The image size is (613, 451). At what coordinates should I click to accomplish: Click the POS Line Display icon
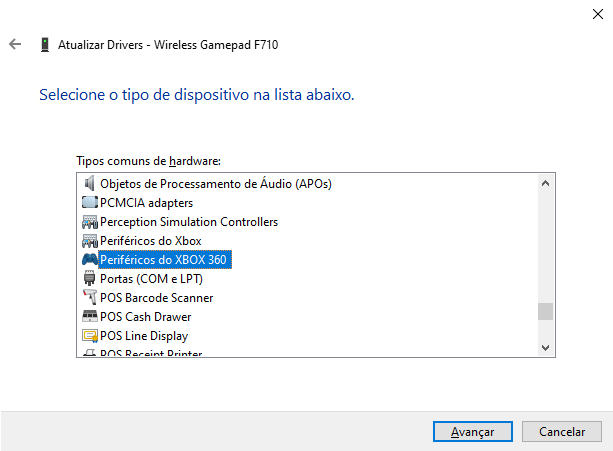point(89,336)
